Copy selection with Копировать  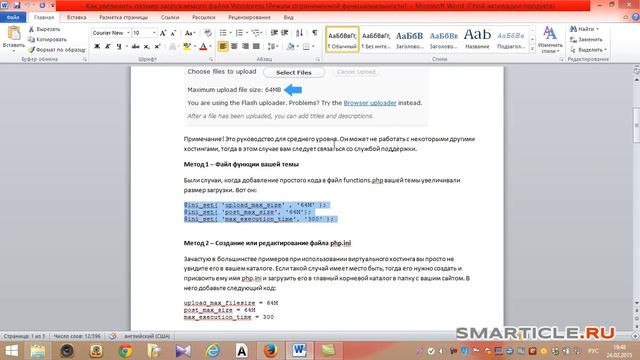coord(47,40)
